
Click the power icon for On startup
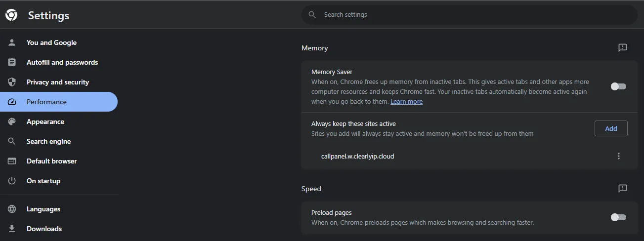(12, 181)
